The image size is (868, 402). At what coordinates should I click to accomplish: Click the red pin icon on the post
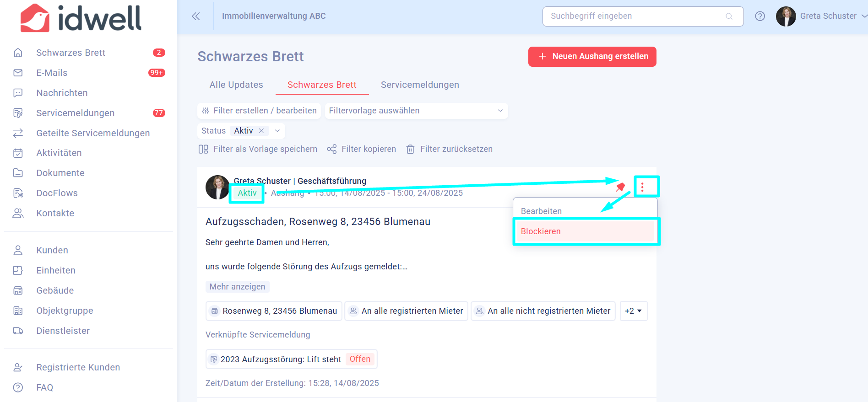[x=620, y=187]
